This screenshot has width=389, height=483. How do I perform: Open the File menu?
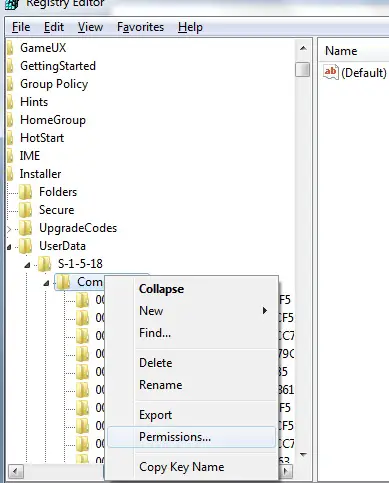tap(21, 27)
